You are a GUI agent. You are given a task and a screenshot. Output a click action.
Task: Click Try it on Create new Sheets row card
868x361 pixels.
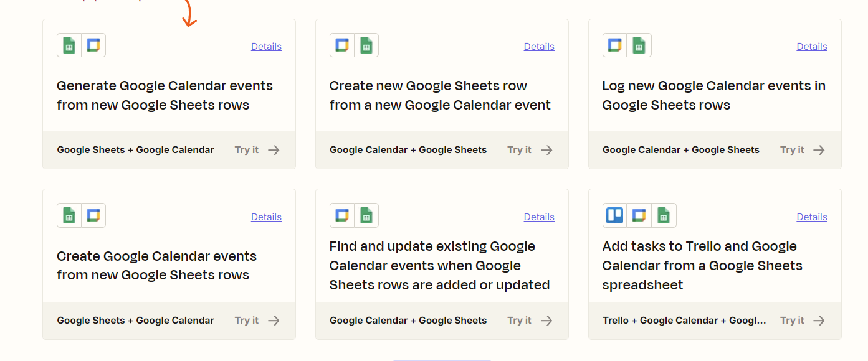point(519,150)
